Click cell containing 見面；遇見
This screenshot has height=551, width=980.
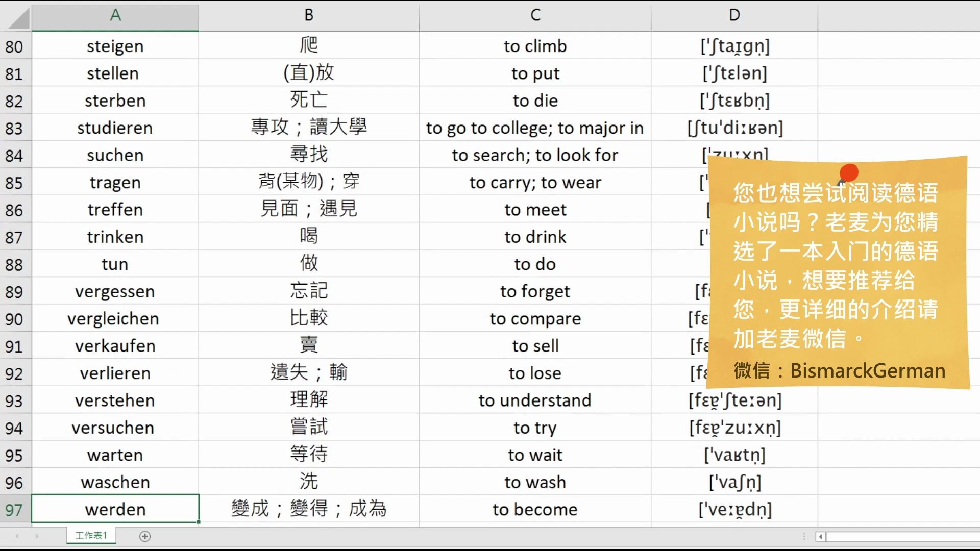[x=309, y=210]
